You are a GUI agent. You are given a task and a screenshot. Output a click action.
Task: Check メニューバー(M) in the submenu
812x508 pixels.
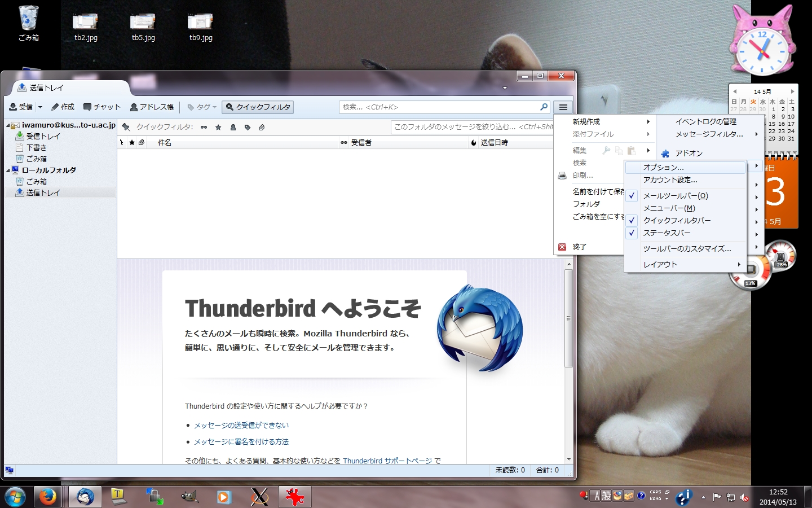click(x=685, y=208)
